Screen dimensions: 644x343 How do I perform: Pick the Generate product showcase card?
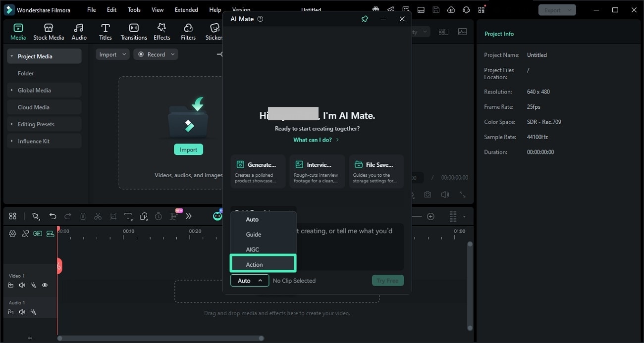258,171
